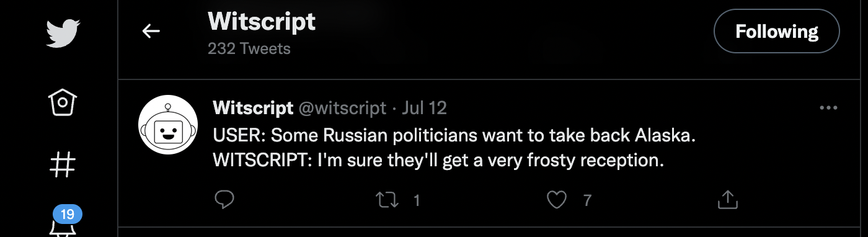Viewport: 868px width, 237px height.
Task: Click the 232 Tweets count text
Action: (249, 48)
